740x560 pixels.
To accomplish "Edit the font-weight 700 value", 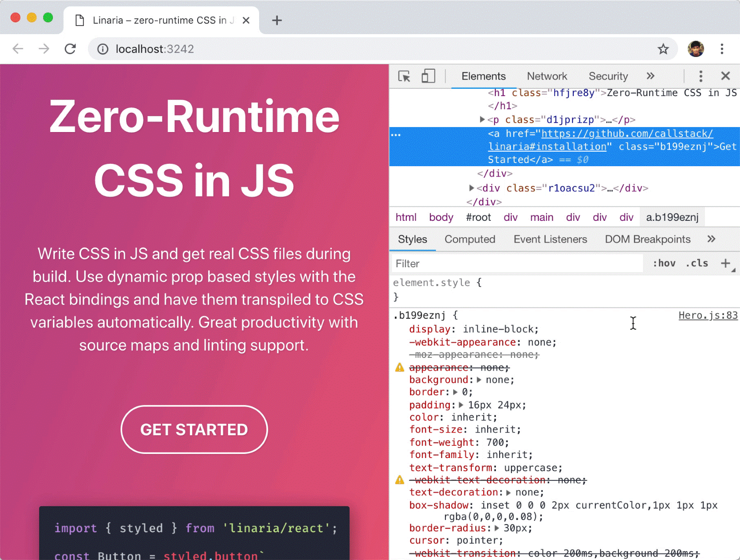I will tap(494, 443).
